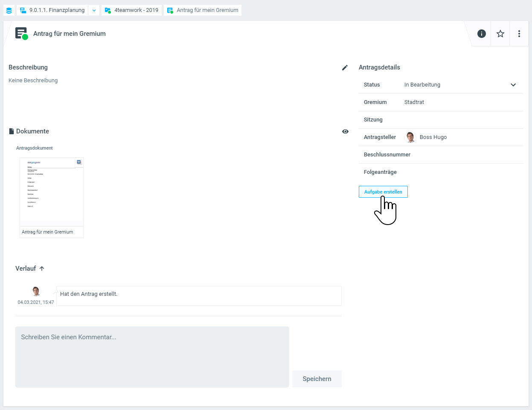
Task: Go to 4teamwork - 2019 breadcrumb
Action: (132, 10)
